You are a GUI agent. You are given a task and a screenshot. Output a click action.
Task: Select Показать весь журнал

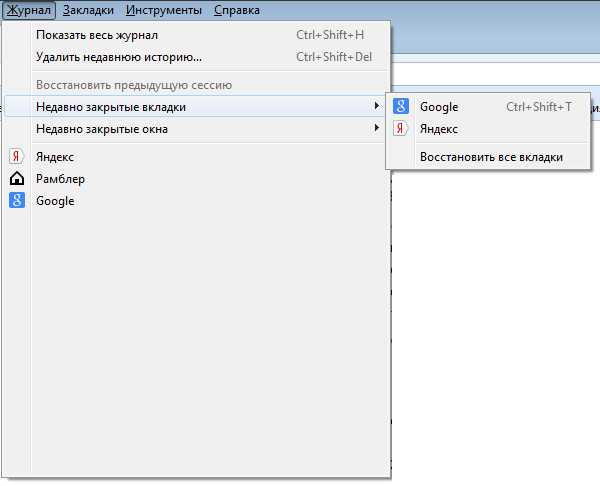pyautogui.click(x=96, y=35)
